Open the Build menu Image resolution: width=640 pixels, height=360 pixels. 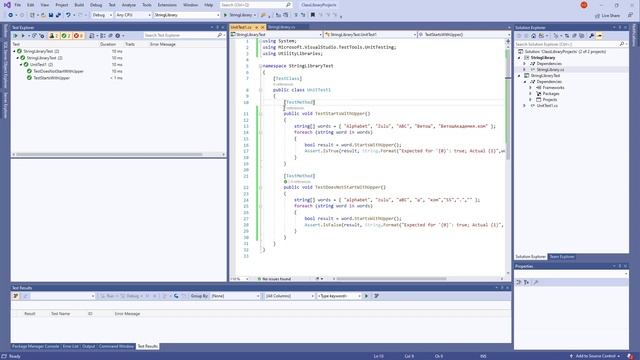[79, 5]
